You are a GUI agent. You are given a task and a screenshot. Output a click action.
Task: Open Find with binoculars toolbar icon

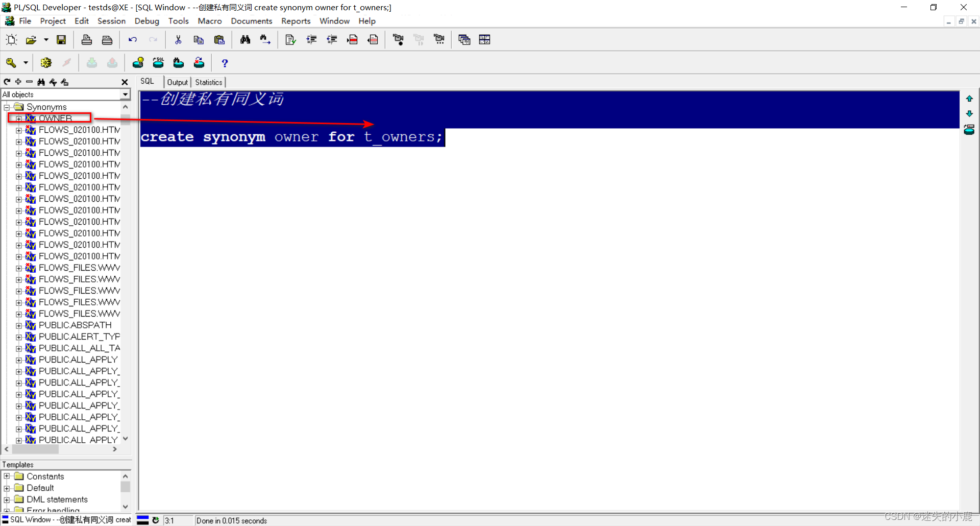click(x=246, y=40)
